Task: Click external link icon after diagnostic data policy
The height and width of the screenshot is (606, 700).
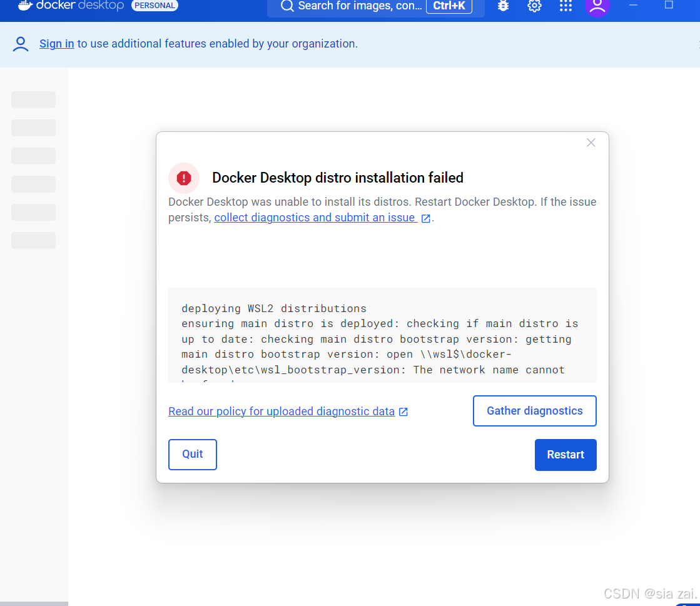Action: point(403,412)
